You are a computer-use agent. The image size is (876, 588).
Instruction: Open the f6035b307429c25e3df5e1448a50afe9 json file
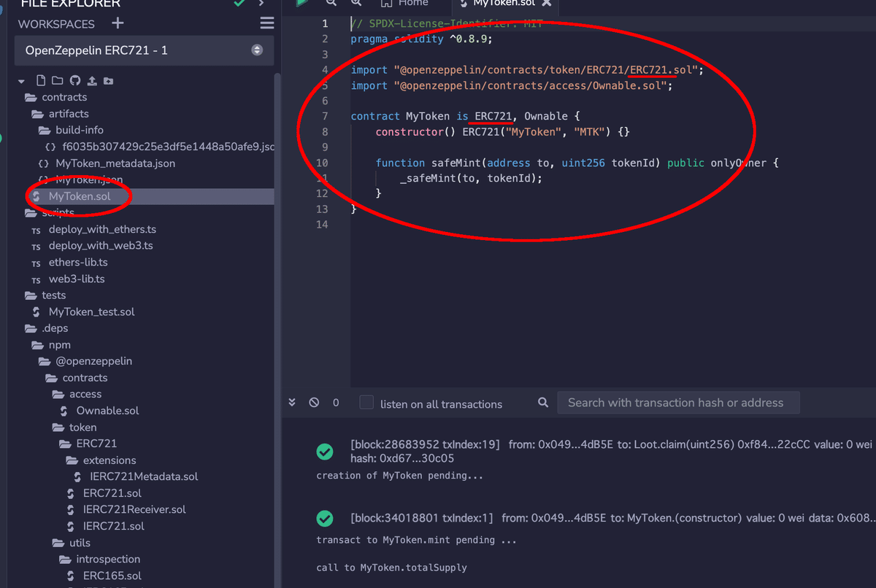(168, 147)
